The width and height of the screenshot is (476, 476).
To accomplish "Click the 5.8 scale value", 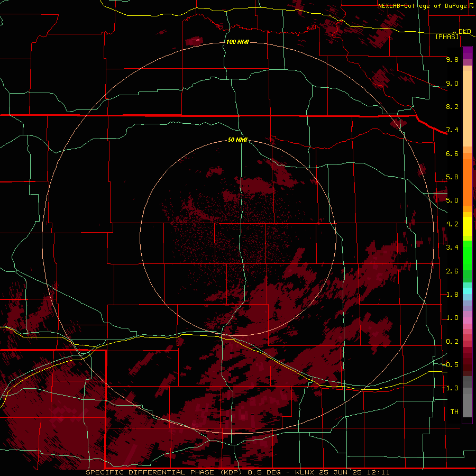I will (452, 177).
